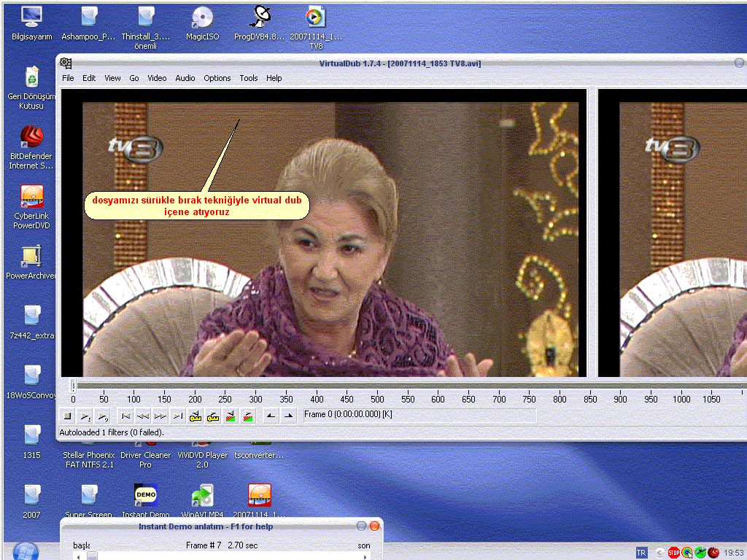The height and width of the screenshot is (560, 747).
Task: Click the Instant Demo slider thumb
Action: pos(93,556)
